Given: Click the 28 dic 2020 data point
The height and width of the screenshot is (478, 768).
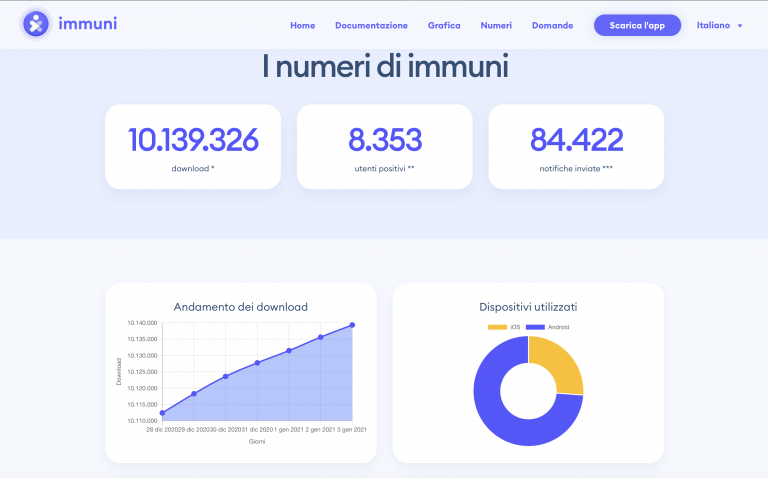Looking at the screenshot, I should [x=163, y=413].
